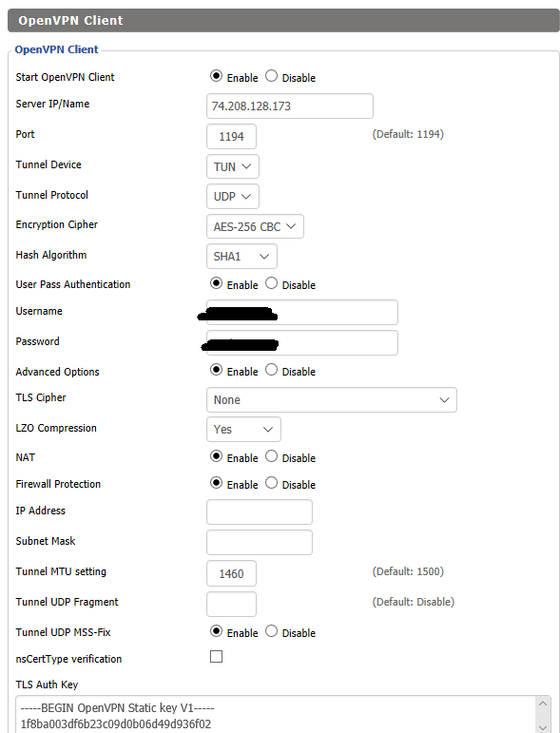Image resolution: width=560 pixels, height=733 pixels.
Task: Disable User Pass Authentication
Action: [x=271, y=282]
